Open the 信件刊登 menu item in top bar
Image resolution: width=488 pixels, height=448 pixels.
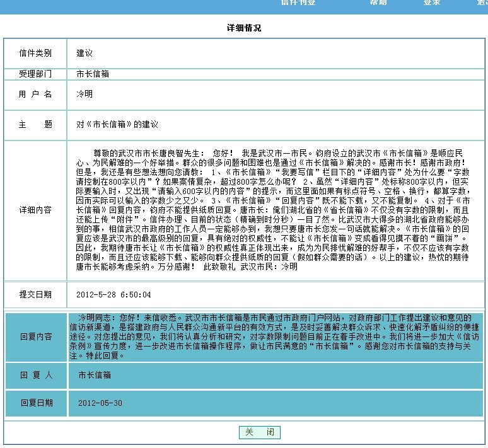298,3
